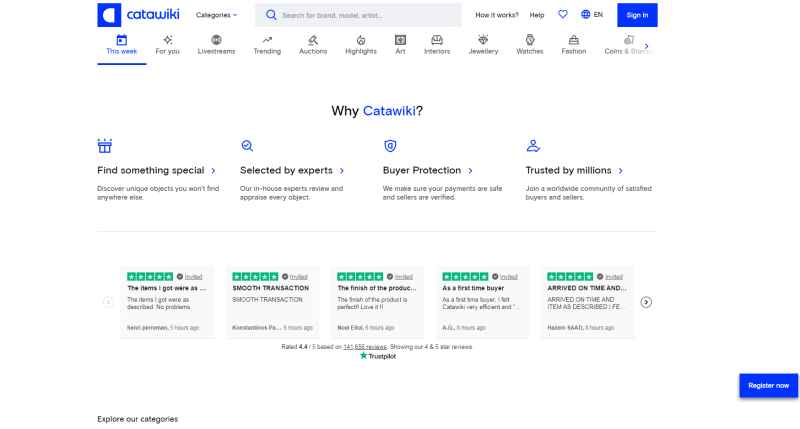The height and width of the screenshot is (429, 800).
Task: Click the Why Catawiki? heading
Action: (377, 111)
